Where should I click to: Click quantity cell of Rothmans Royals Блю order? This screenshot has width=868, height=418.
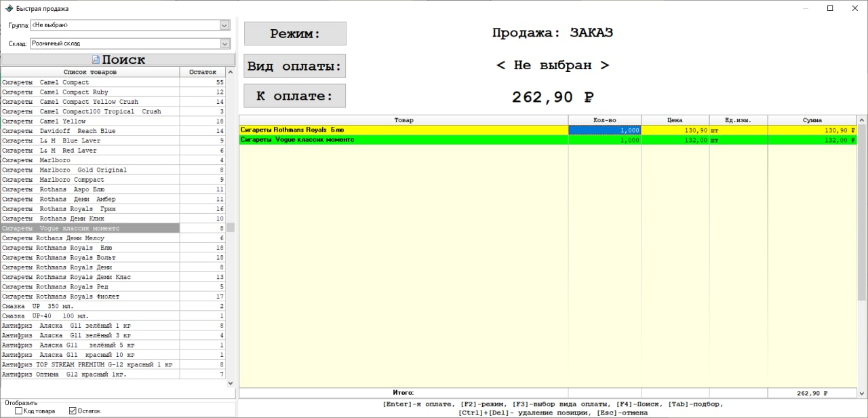point(605,130)
